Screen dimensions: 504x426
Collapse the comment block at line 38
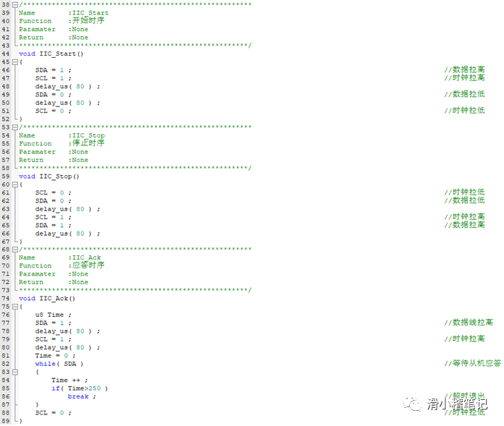tap(14, 5)
